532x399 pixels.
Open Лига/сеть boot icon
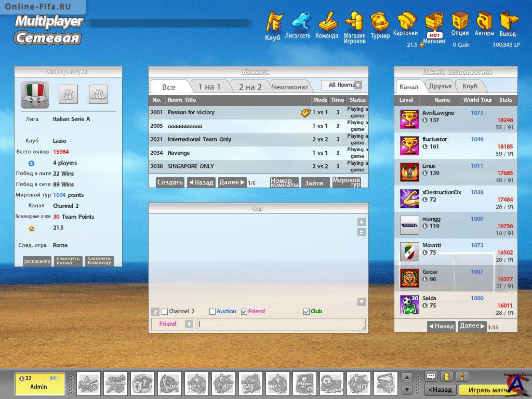(x=300, y=21)
